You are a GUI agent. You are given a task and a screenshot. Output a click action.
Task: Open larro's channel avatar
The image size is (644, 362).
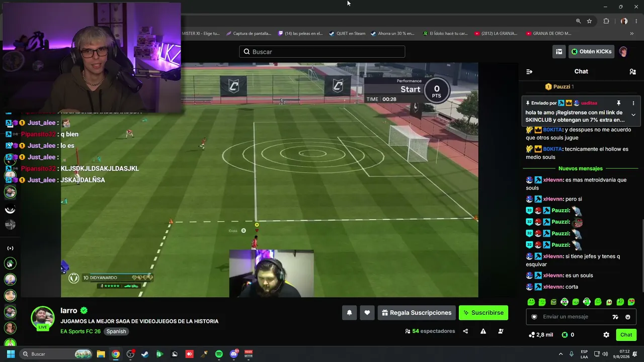tap(42, 318)
